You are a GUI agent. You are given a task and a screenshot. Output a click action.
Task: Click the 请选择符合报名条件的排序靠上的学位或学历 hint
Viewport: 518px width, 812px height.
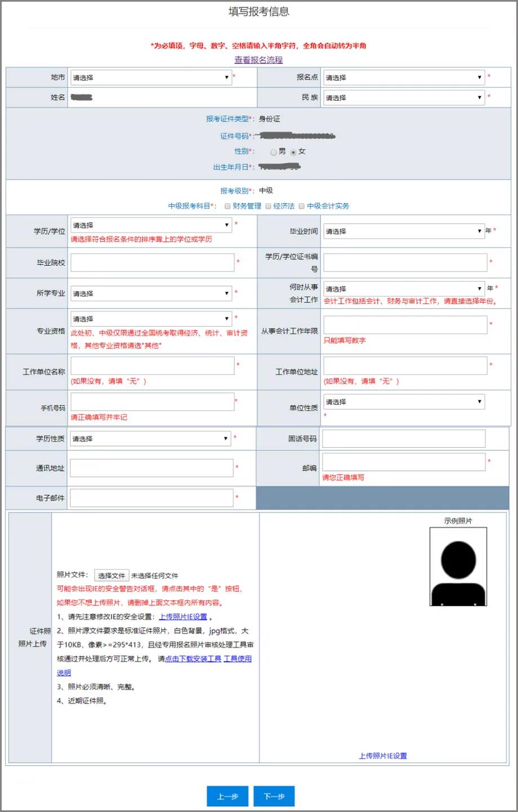[x=141, y=239]
